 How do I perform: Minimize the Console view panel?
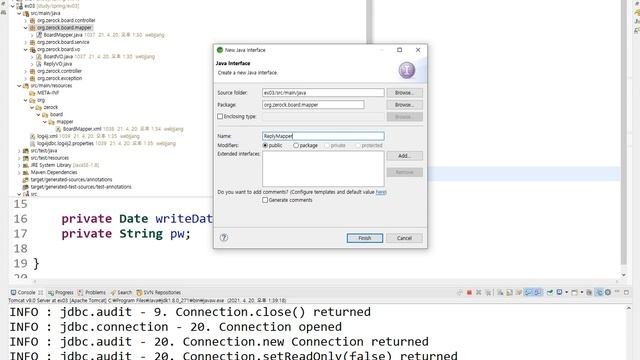point(617,292)
